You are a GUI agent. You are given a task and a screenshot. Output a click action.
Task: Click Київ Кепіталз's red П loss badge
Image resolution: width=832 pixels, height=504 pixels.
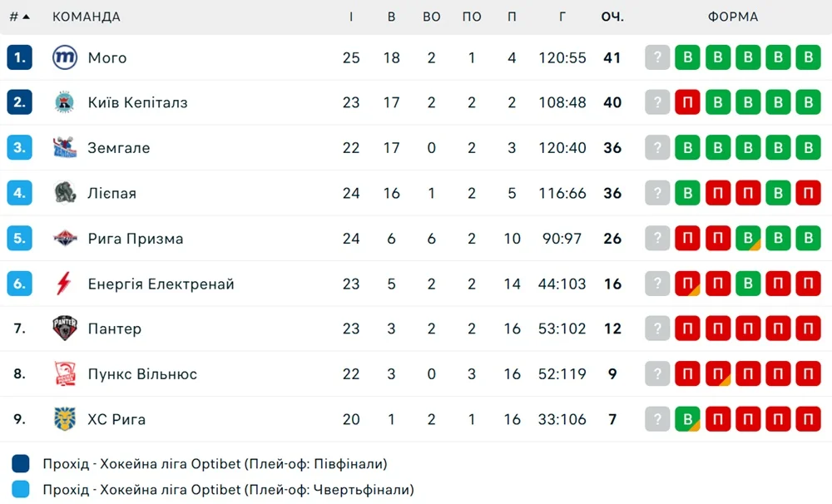click(x=687, y=102)
